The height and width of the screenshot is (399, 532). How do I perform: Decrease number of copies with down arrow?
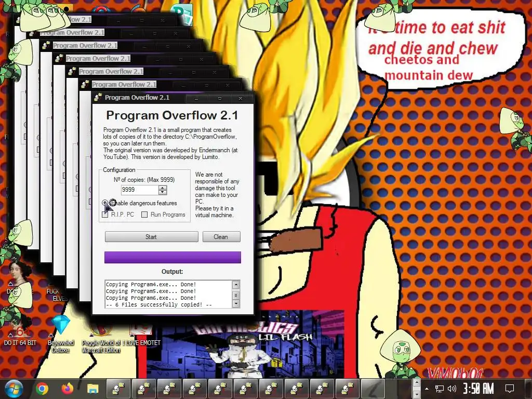pos(163,192)
